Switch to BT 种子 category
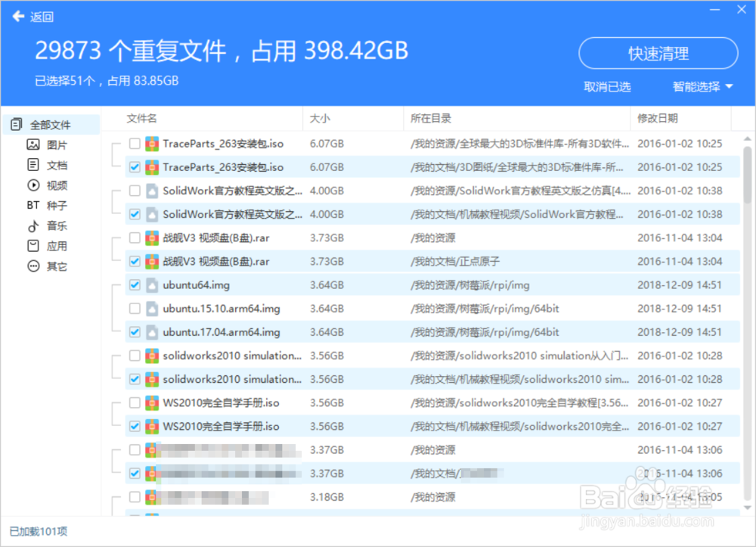 (57, 206)
